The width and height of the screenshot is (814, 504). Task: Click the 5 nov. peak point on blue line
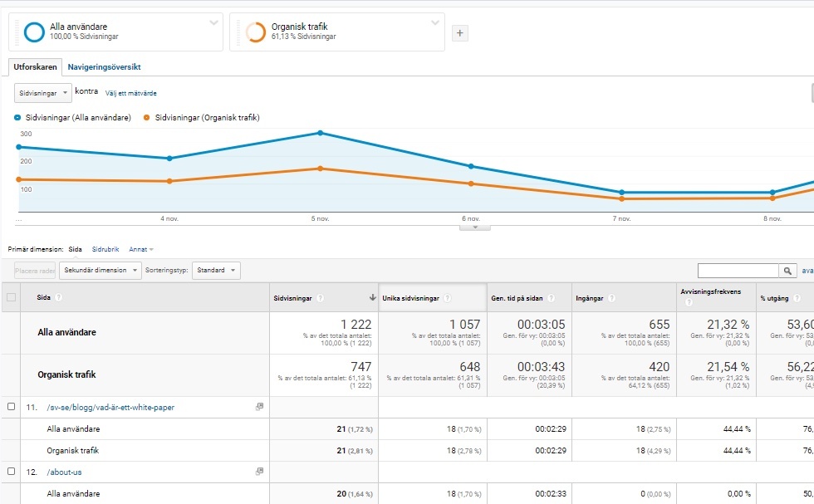coord(320,133)
